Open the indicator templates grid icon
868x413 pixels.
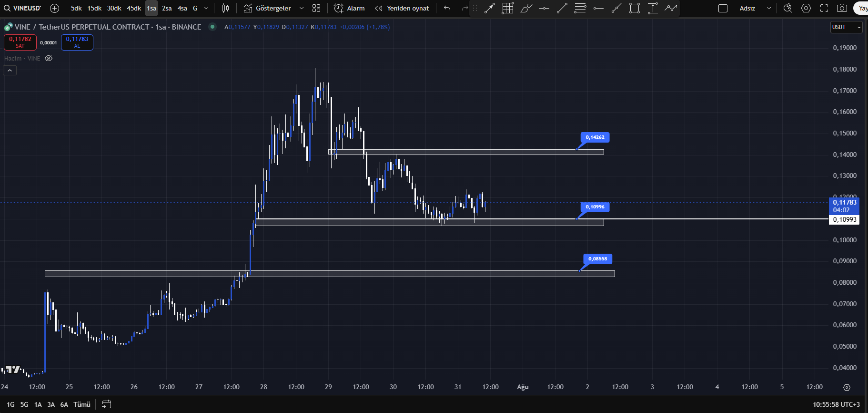316,8
